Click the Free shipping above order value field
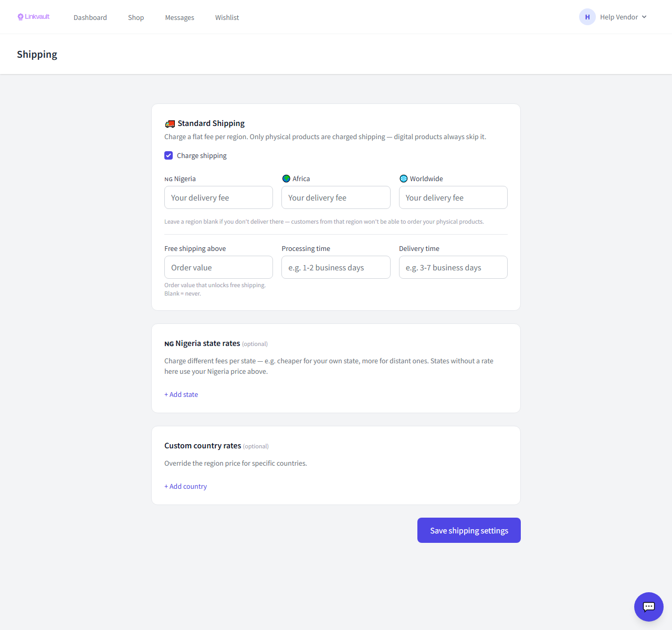This screenshot has height=630, width=672. coord(218,267)
